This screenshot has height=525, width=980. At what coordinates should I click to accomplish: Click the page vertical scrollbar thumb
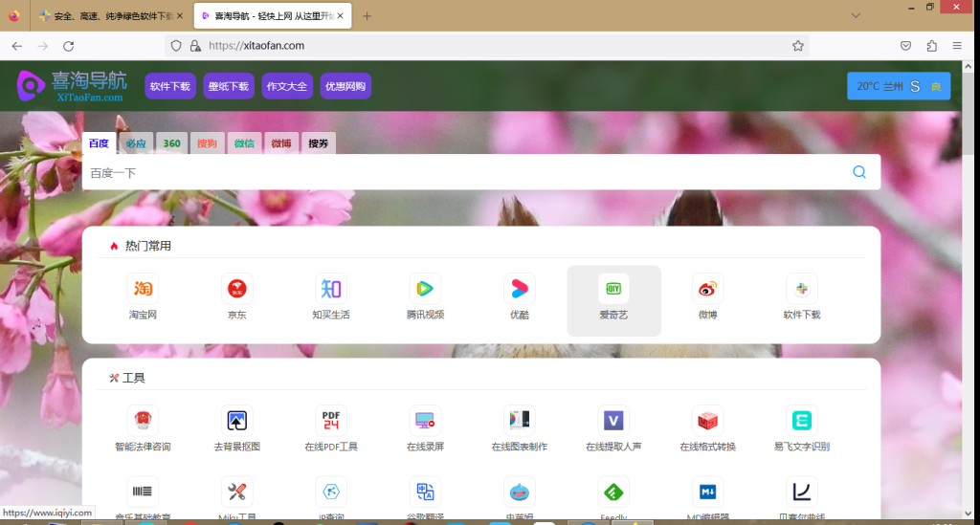[968, 114]
